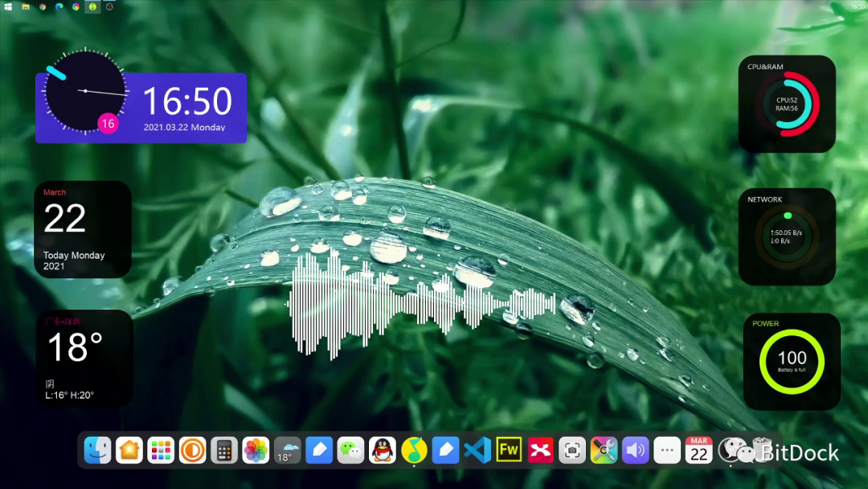Switch to Chrome from the taskbar
Screen dimensions: 868x489
42,6
